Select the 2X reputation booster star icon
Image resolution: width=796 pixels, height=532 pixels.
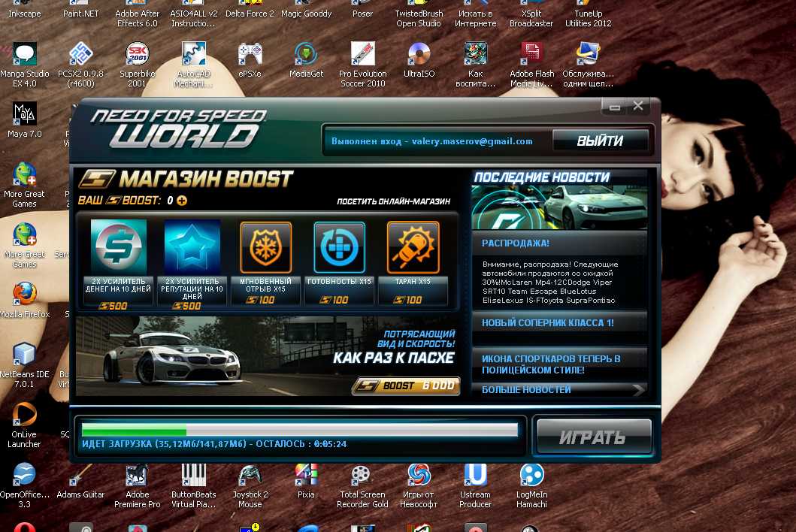coord(192,247)
